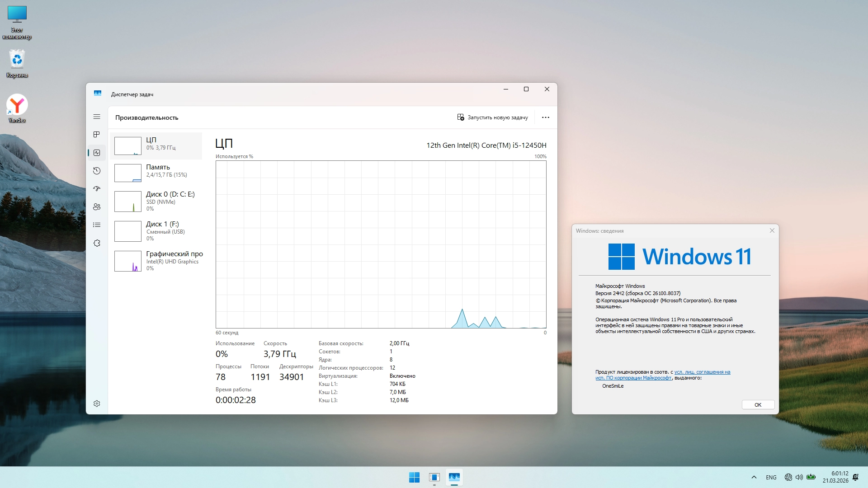Open the Details list sidebar icon
Viewport: 868px width, 488px height.
(97, 225)
